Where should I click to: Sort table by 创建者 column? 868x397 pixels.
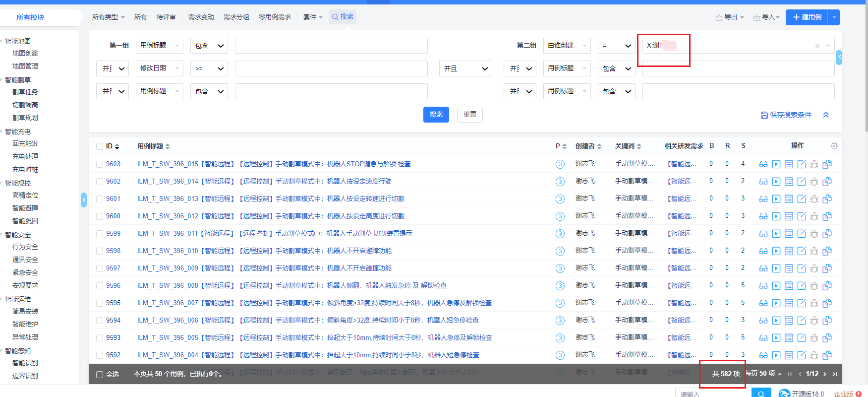coord(588,146)
